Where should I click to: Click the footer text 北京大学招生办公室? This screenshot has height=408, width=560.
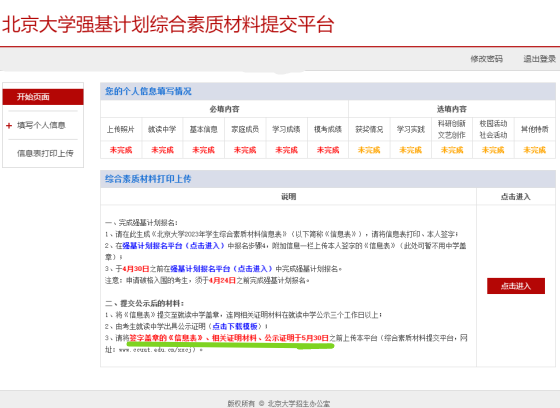[x=299, y=404]
